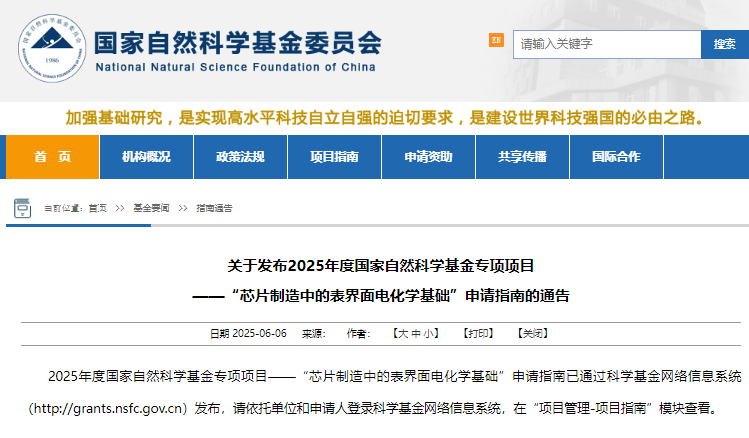This screenshot has height=438, width=749.
Task: Open the 首页 home tab
Action: click(53, 157)
